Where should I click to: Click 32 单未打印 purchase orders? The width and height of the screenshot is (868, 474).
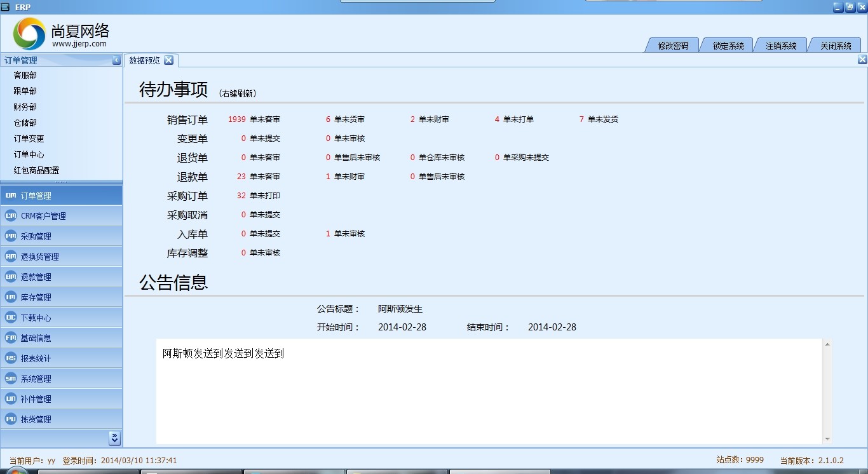(x=258, y=196)
